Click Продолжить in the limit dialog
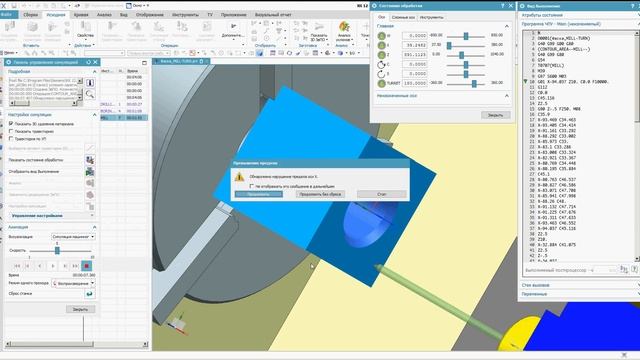This screenshot has height=360, width=640. click(259, 194)
